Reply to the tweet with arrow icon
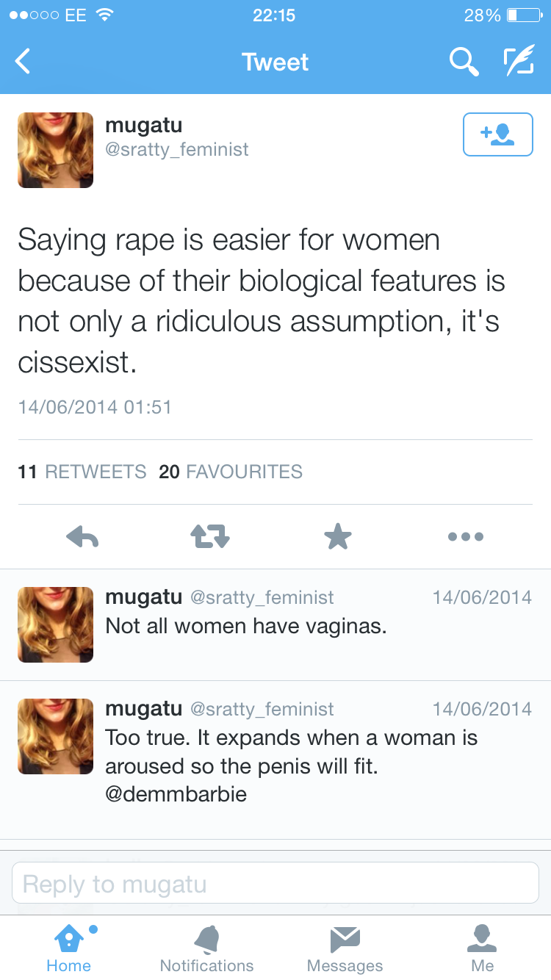 click(x=82, y=537)
